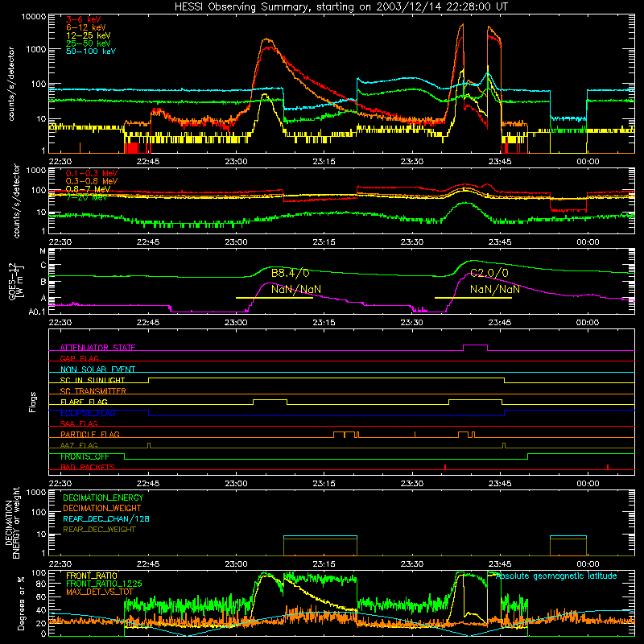
Task: Click the SC_TRANSMITTER flag label
Action: point(93,390)
